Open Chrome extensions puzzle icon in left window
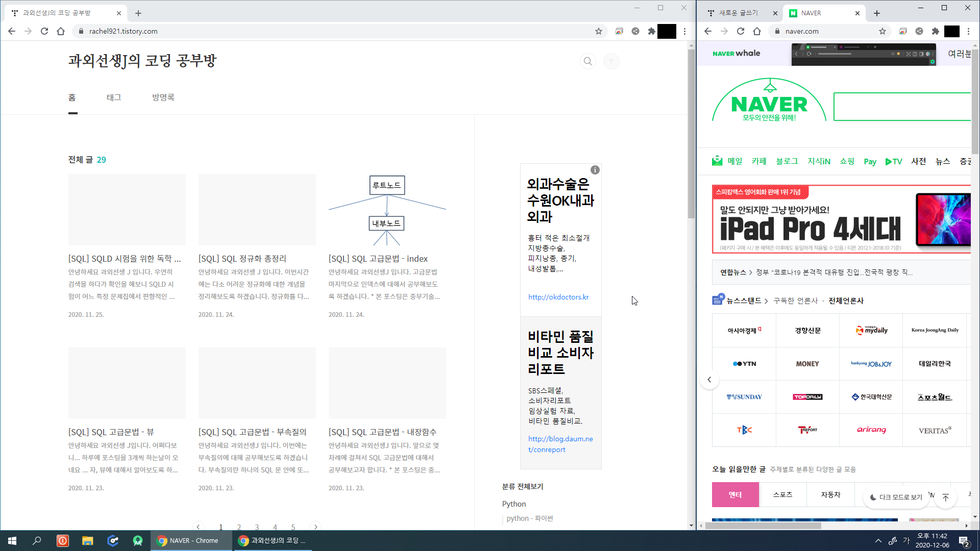The image size is (980, 551). tap(651, 31)
